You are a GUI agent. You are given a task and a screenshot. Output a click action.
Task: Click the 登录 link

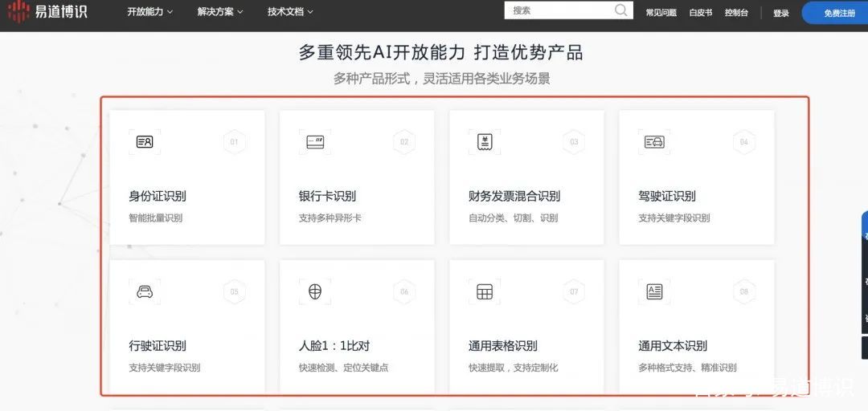pyautogui.click(x=781, y=14)
